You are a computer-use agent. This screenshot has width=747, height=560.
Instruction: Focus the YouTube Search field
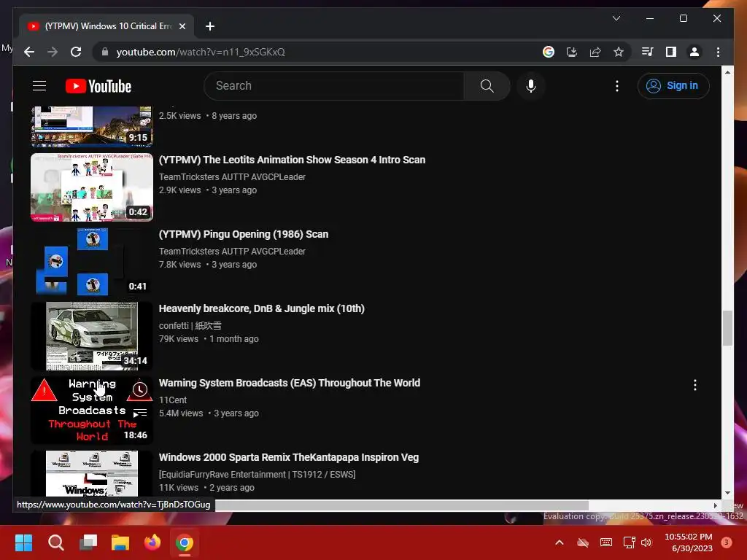click(334, 86)
